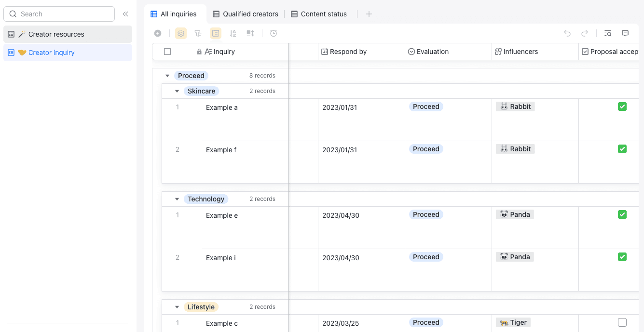Open the field settings gear icon
Viewport: 644px width, 332px height.
click(181, 33)
